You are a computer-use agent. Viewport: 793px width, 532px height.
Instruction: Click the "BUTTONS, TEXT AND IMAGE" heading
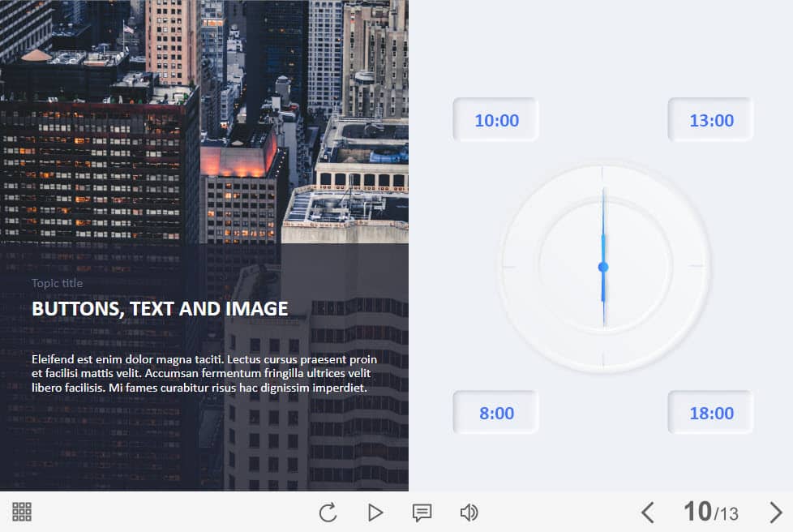(x=160, y=308)
